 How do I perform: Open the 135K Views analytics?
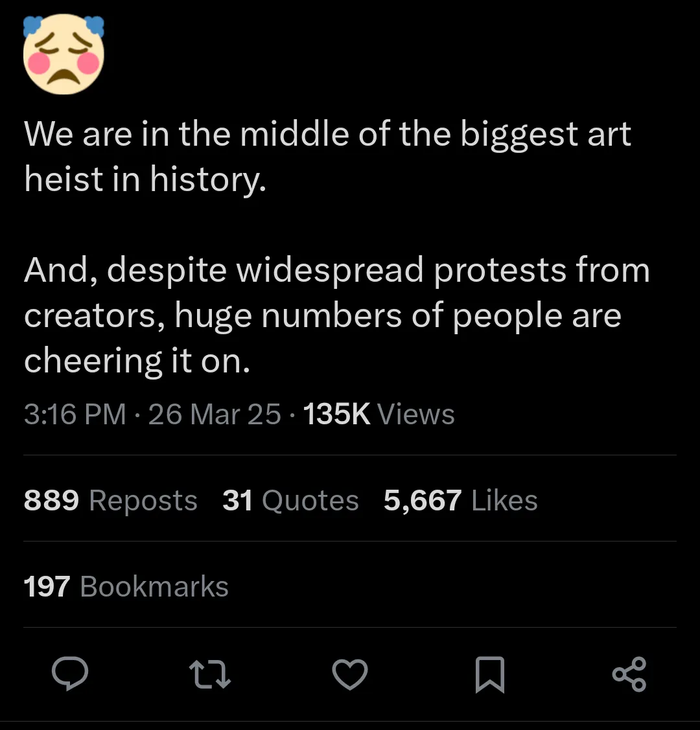coord(379,415)
